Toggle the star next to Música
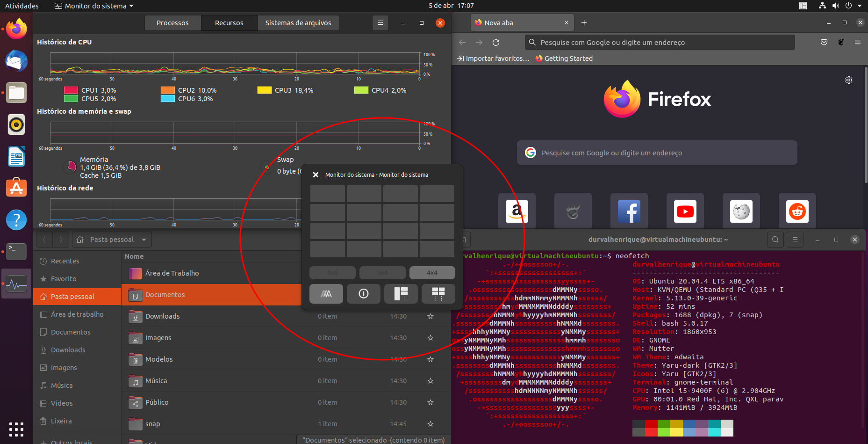868x444 pixels. [430, 381]
